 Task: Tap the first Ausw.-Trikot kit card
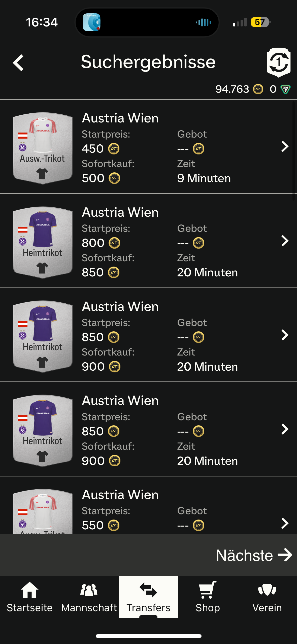(43, 148)
